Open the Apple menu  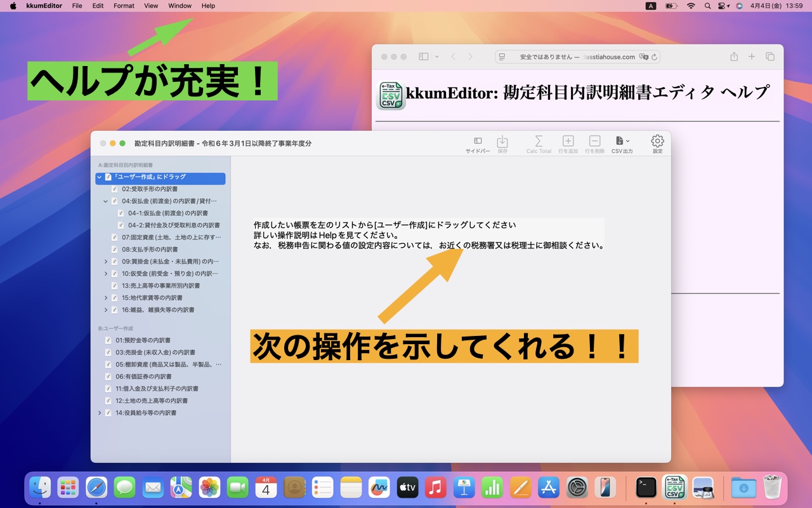[x=13, y=6]
